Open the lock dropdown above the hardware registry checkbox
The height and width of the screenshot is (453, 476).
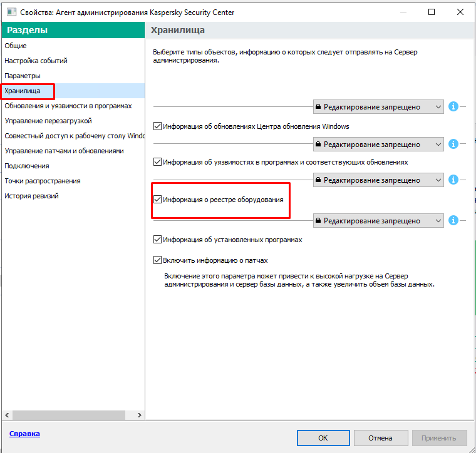click(378, 180)
